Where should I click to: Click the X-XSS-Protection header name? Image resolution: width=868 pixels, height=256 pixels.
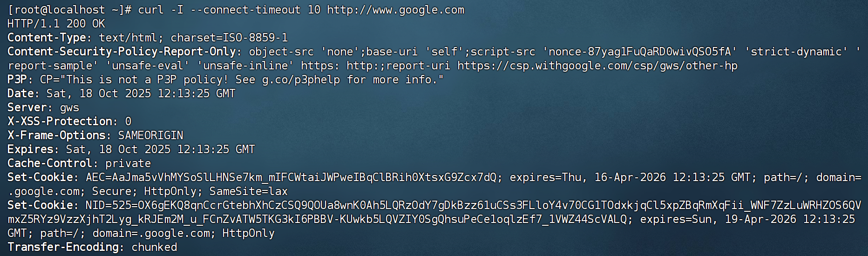[60, 121]
